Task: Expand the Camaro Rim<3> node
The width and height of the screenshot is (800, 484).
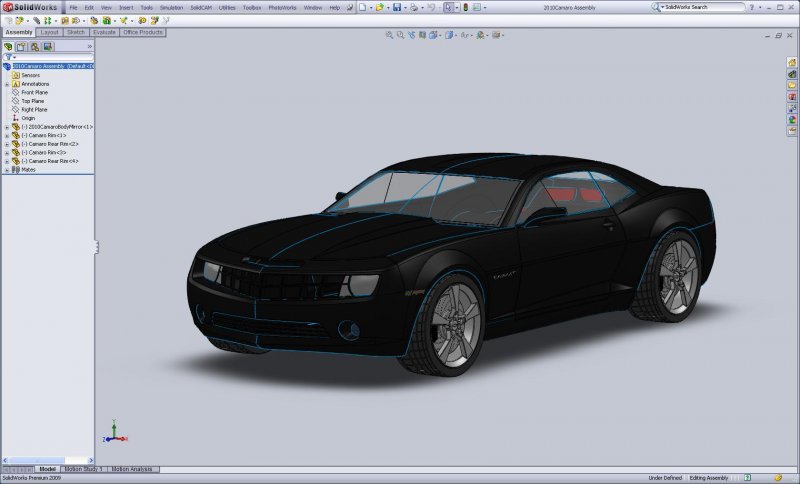Action: [7, 152]
